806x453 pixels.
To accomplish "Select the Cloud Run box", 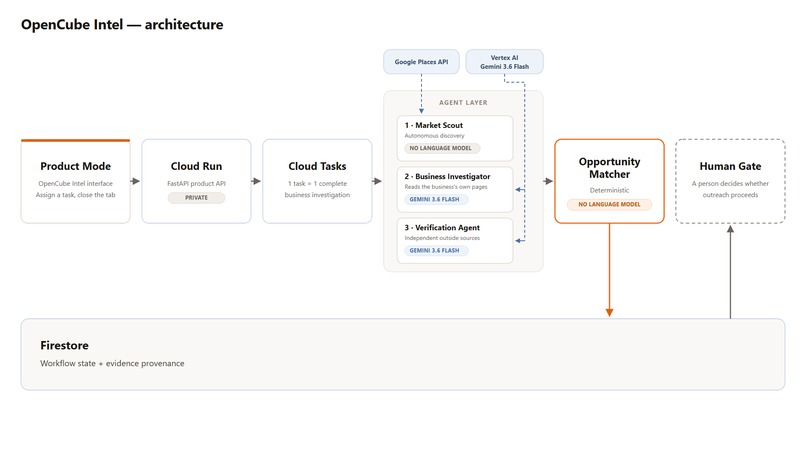I will tap(196, 181).
